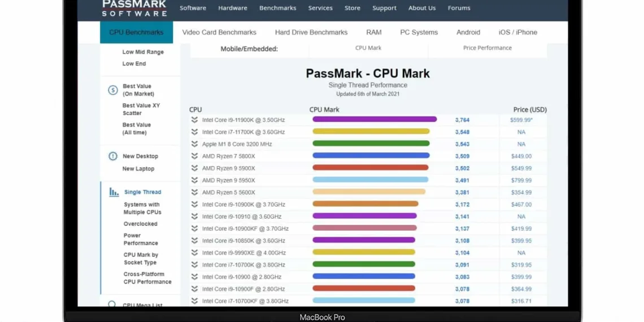Click the AMD Ryzen 9 5900X name

228,168
